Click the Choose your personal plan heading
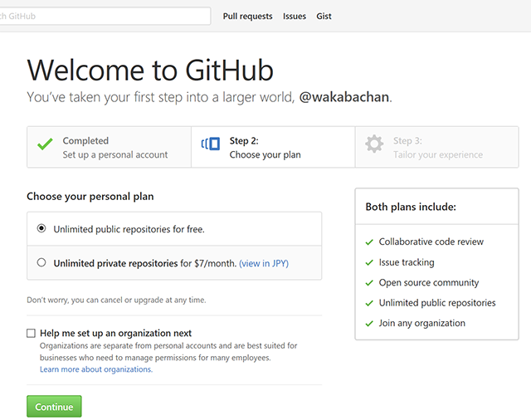 pyautogui.click(x=90, y=197)
